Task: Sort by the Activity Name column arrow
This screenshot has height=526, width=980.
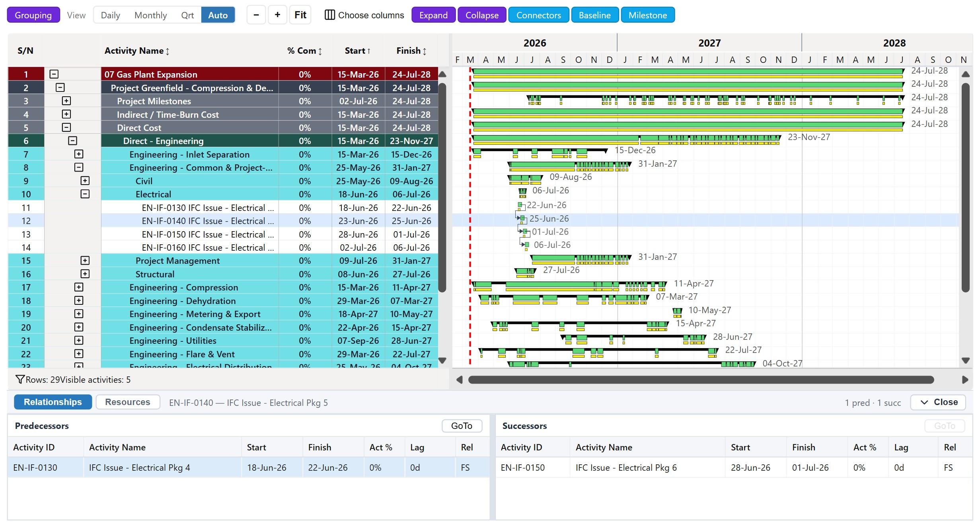Action: click(x=168, y=51)
